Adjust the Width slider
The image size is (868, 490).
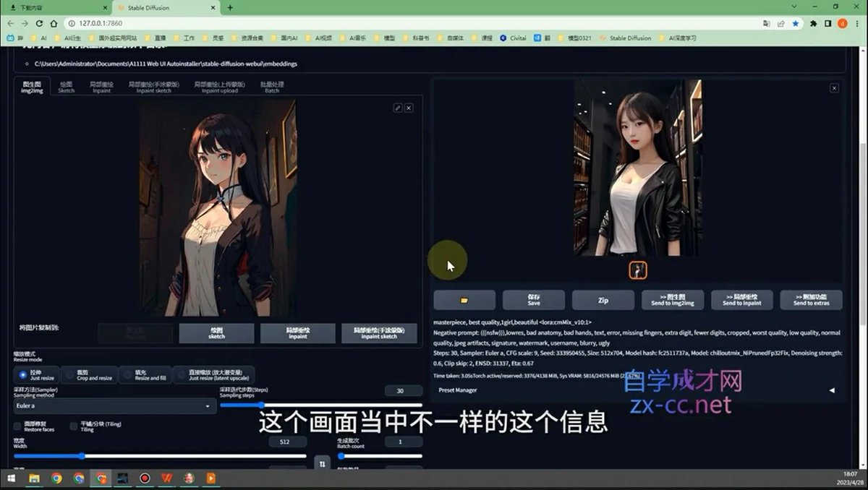pos(160,456)
